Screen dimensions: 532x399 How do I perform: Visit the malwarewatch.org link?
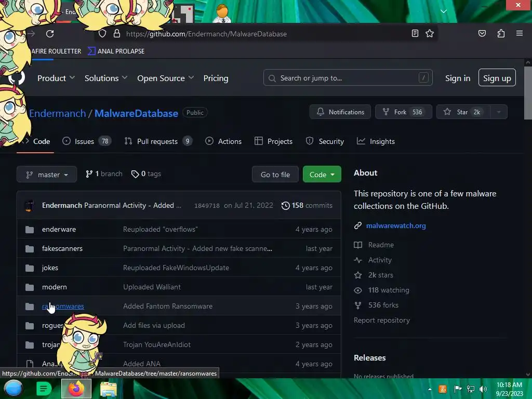395,225
